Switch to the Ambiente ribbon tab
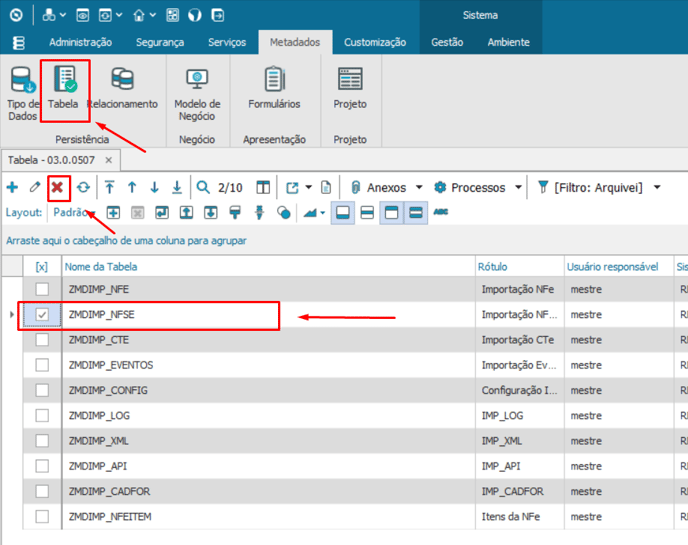This screenshot has width=688, height=545. coord(509,43)
